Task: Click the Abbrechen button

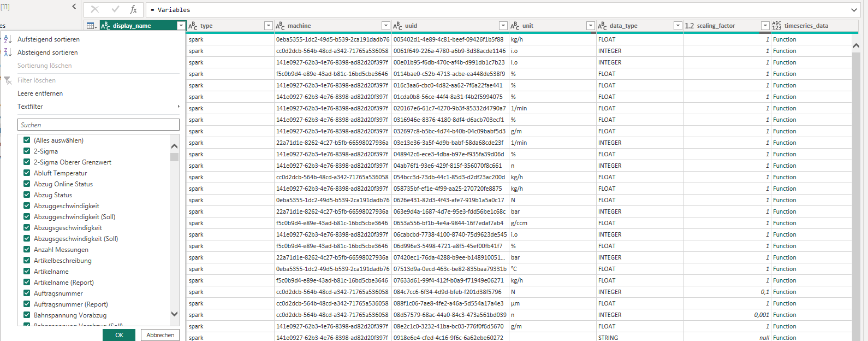Action: (x=160, y=335)
